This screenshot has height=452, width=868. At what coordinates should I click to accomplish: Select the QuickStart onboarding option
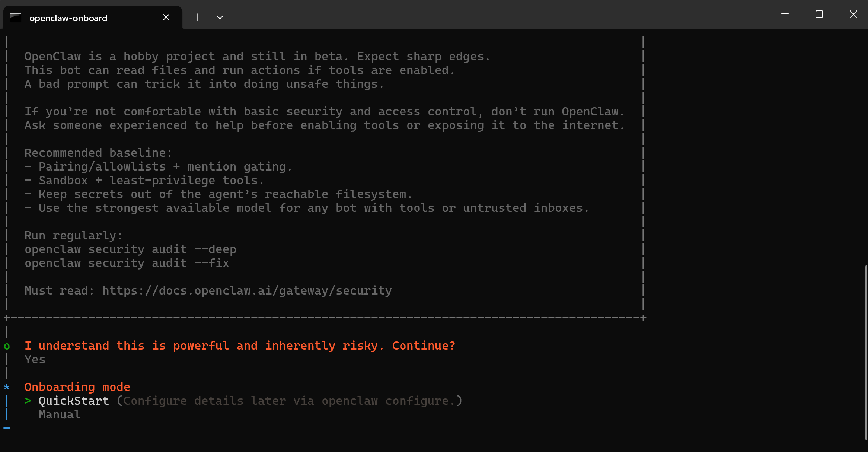point(74,401)
